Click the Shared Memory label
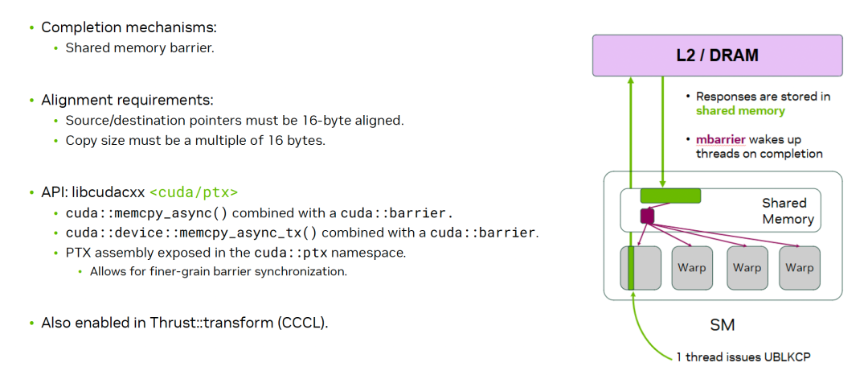 788,211
